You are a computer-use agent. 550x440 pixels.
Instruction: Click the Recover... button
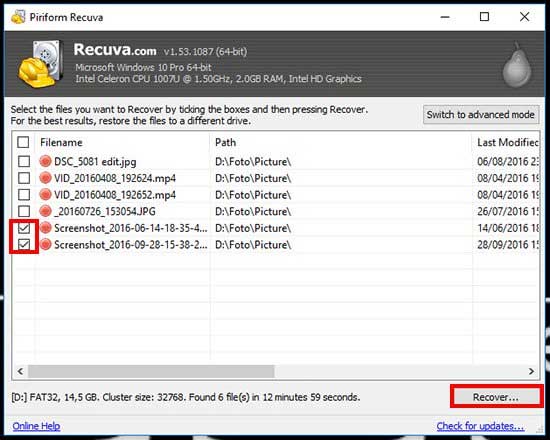coord(496,397)
